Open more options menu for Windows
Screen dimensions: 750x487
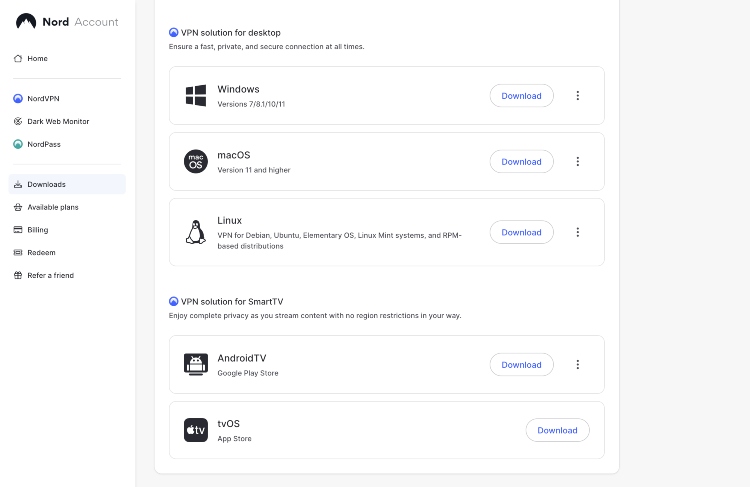coord(578,96)
